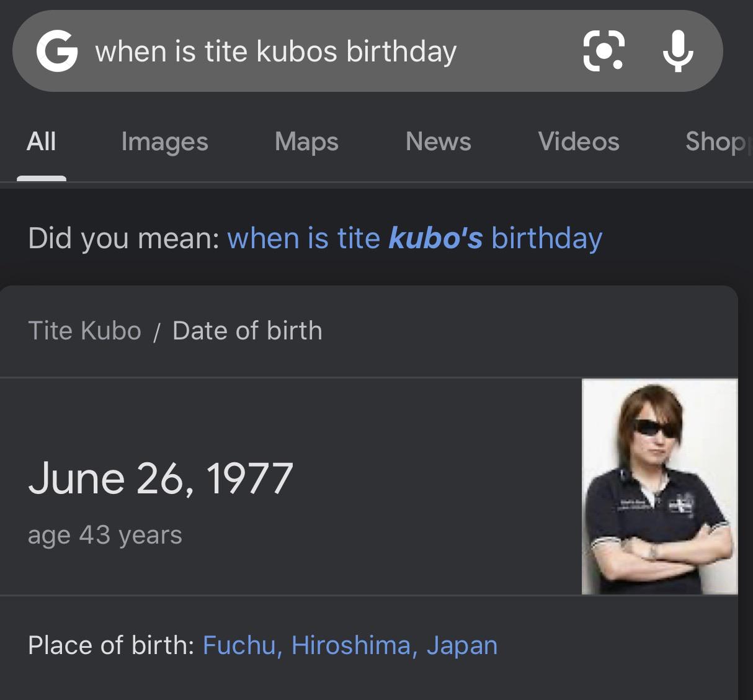This screenshot has height=700, width=753.
Task: Open the Maps search tab
Action: click(306, 141)
